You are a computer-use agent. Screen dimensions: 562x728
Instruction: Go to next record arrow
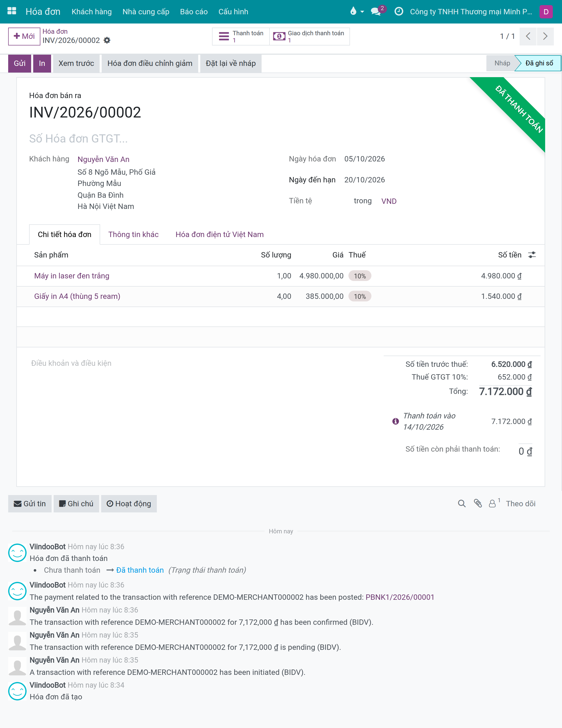point(545,36)
